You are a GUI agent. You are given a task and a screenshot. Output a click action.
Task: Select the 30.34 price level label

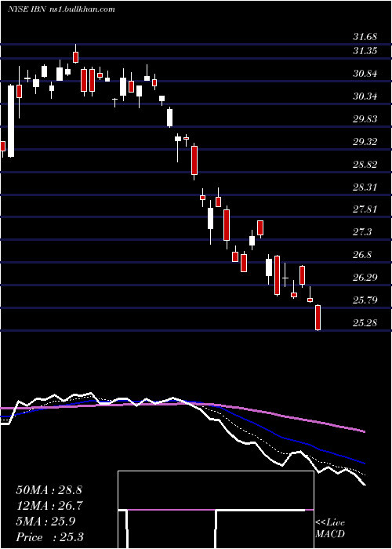(365, 96)
